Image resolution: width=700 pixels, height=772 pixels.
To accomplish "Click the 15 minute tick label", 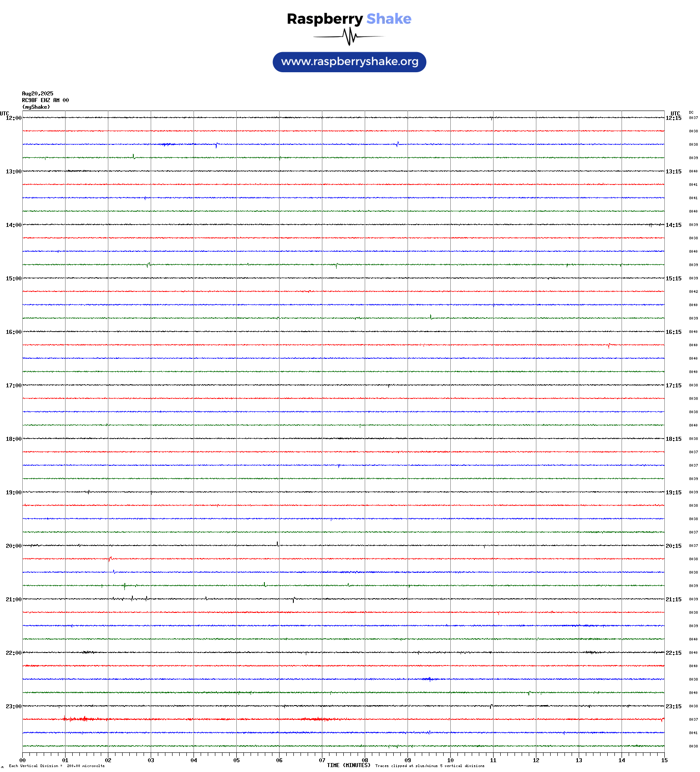I will tap(664, 760).
